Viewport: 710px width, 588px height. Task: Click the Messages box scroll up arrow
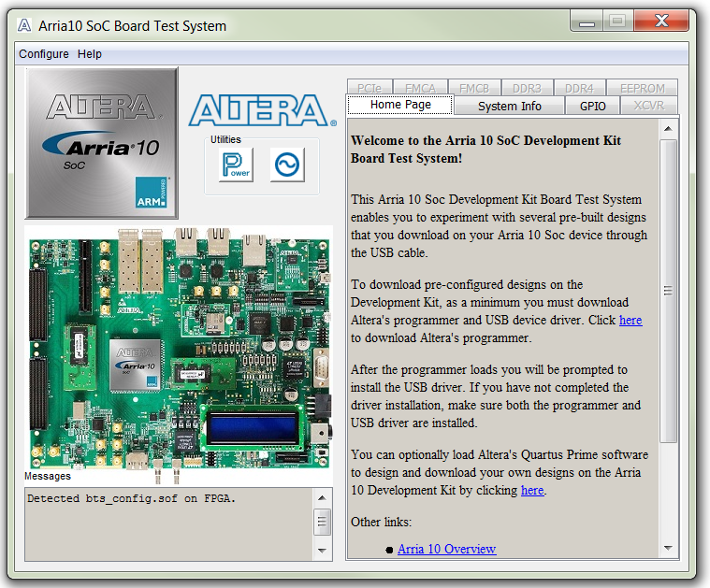click(322, 498)
